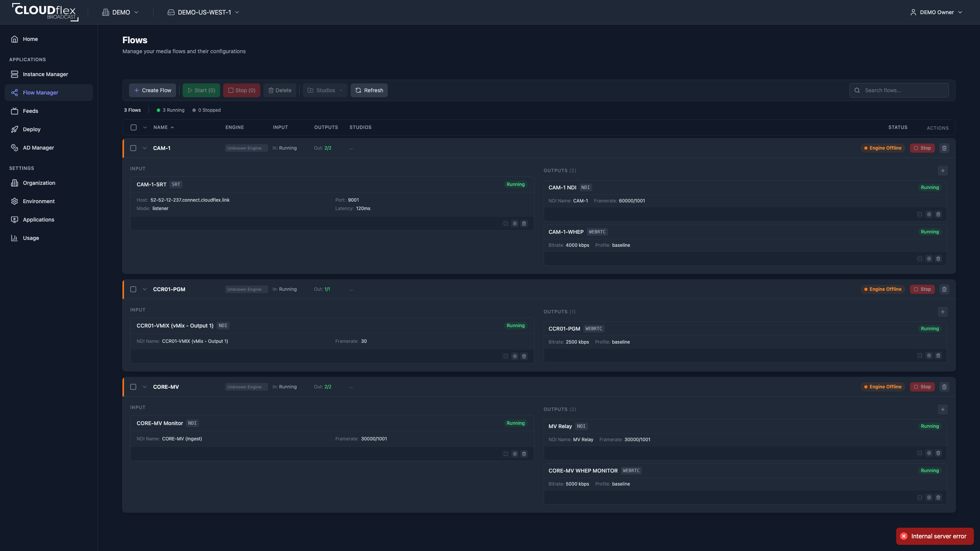Image resolution: width=980 pixels, height=551 pixels.
Task: Add an output to CCR01-PGM with plus icon
Action: tap(943, 312)
